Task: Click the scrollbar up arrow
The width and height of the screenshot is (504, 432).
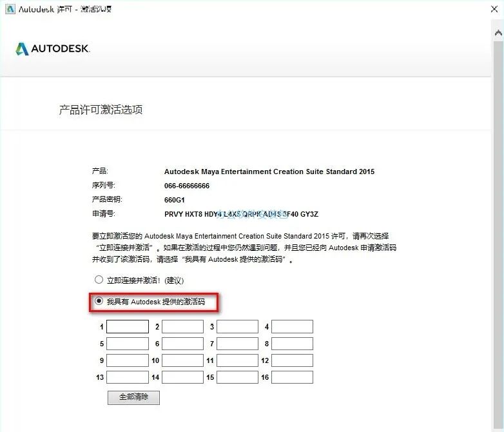Action: coord(499,32)
